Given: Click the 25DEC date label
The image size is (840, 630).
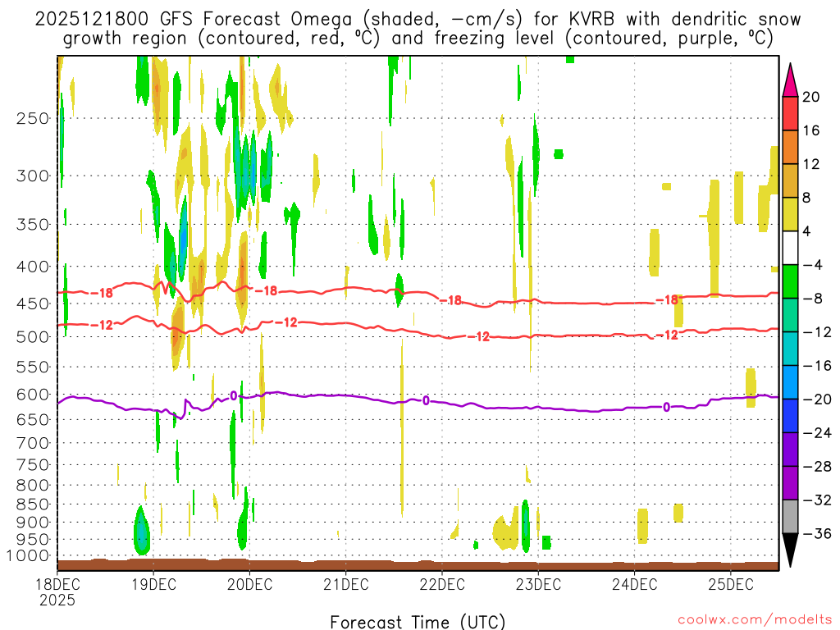Looking at the screenshot, I should pyautogui.click(x=731, y=584).
